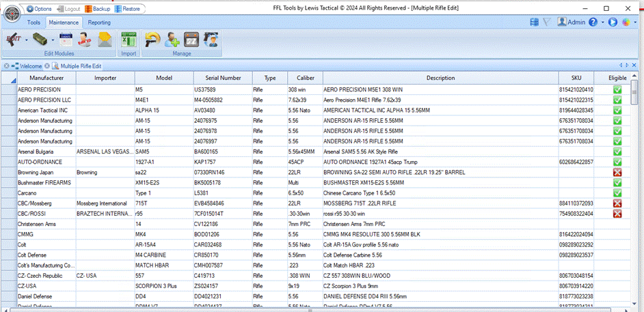Switch to the Maintenance ribbon tab
This screenshot has height=312, width=644.
pyautogui.click(x=64, y=23)
